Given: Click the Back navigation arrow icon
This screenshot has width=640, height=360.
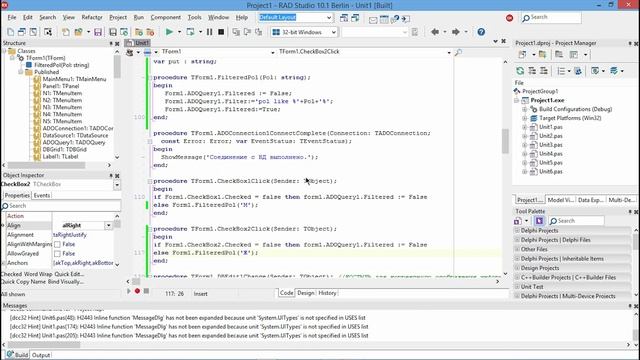Looking at the screenshot, I should pyautogui.click(x=435, y=32).
